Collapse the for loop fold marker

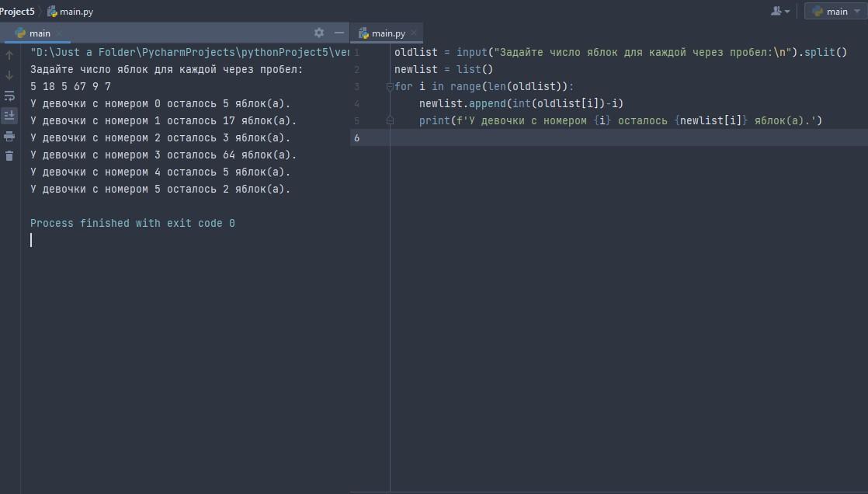[x=390, y=86]
